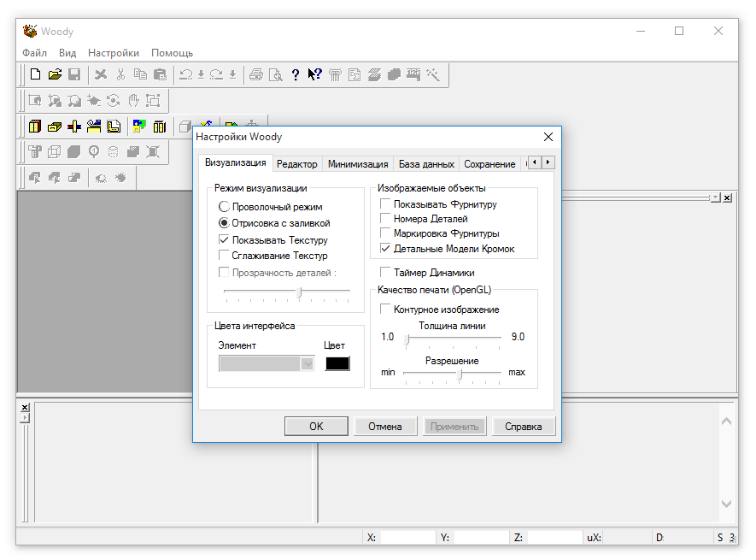The height and width of the screenshot is (560, 756).
Task: Click the column pillar toolbar icon
Action: pyautogui.click(x=335, y=74)
